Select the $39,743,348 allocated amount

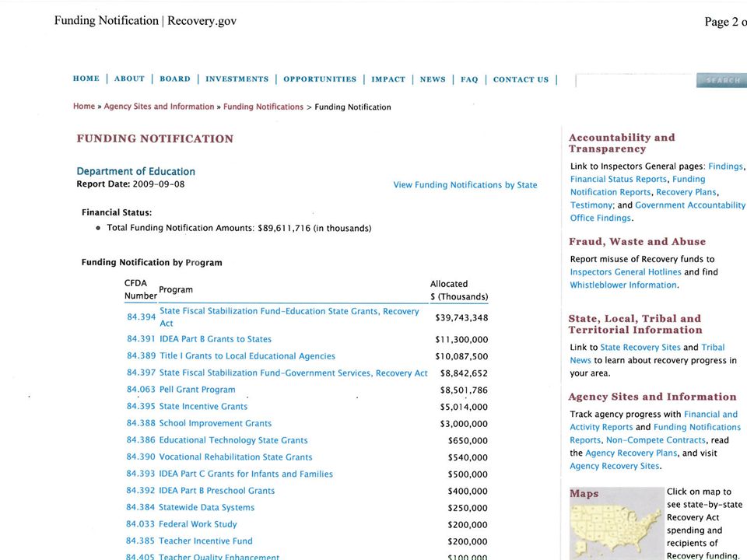[x=461, y=317]
